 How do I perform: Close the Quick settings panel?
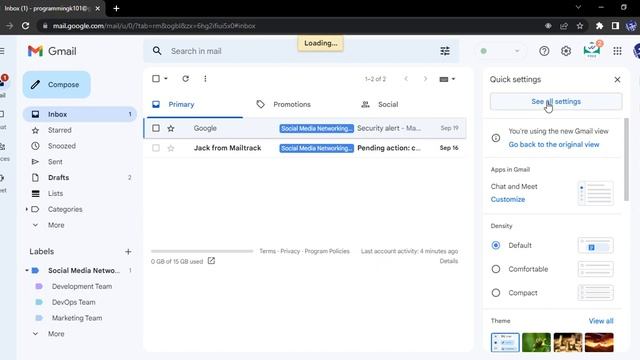pyautogui.click(x=617, y=80)
